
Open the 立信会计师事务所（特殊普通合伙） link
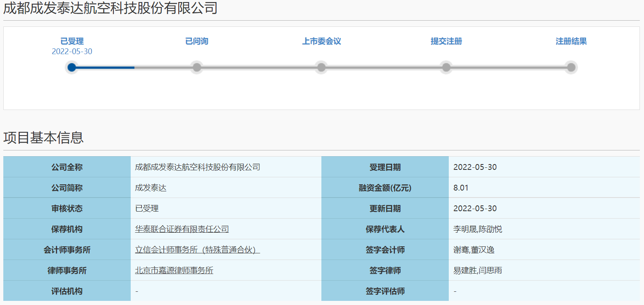[197, 250]
